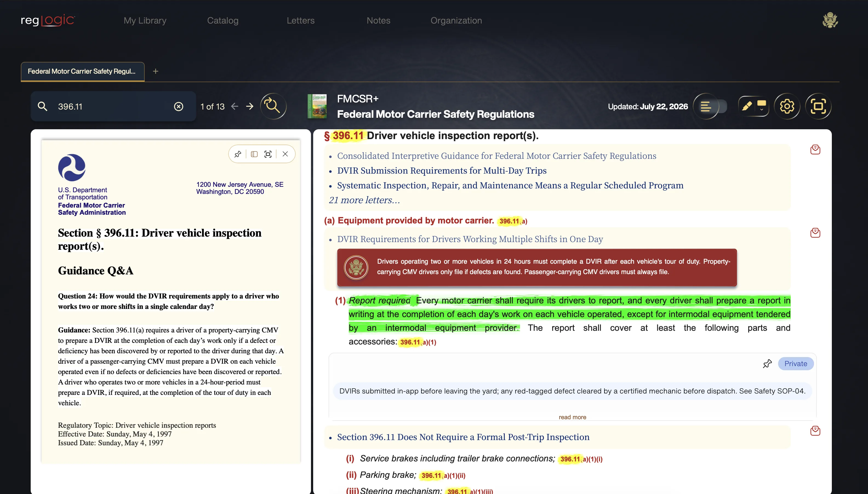Image resolution: width=868 pixels, height=494 pixels.
Task: Click the 'Parking brake;' list item
Action: [x=388, y=475]
